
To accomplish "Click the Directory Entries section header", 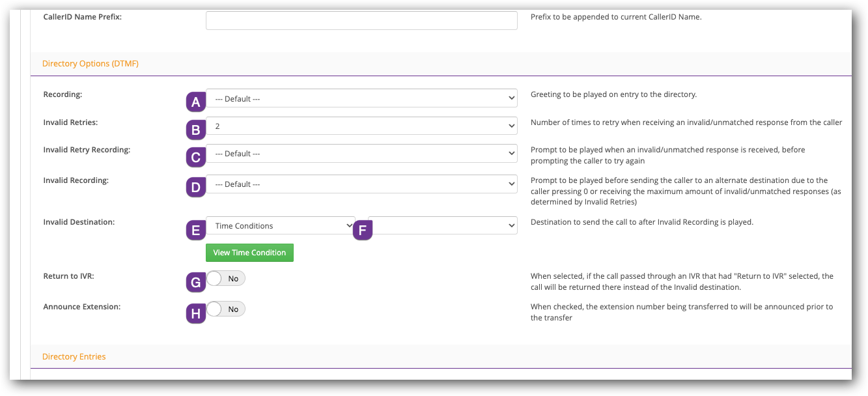I will 74,357.
